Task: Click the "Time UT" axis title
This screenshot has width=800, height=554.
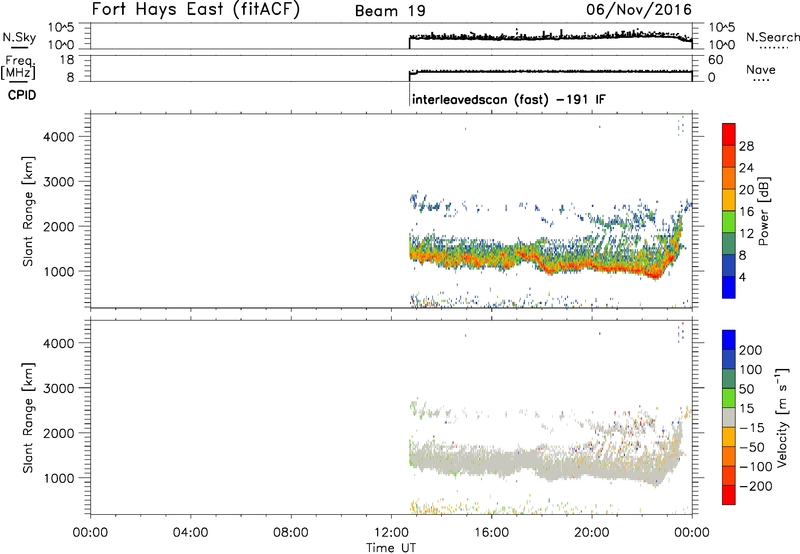Action: [x=391, y=548]
